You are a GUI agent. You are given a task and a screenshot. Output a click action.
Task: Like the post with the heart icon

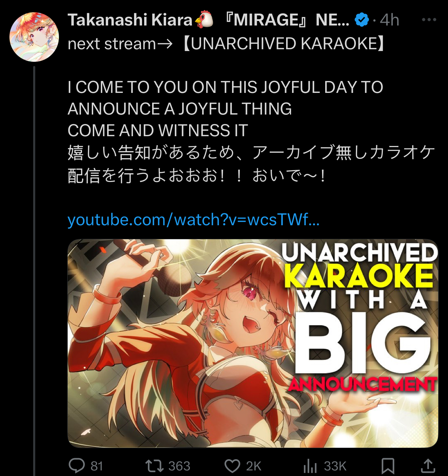232,466
